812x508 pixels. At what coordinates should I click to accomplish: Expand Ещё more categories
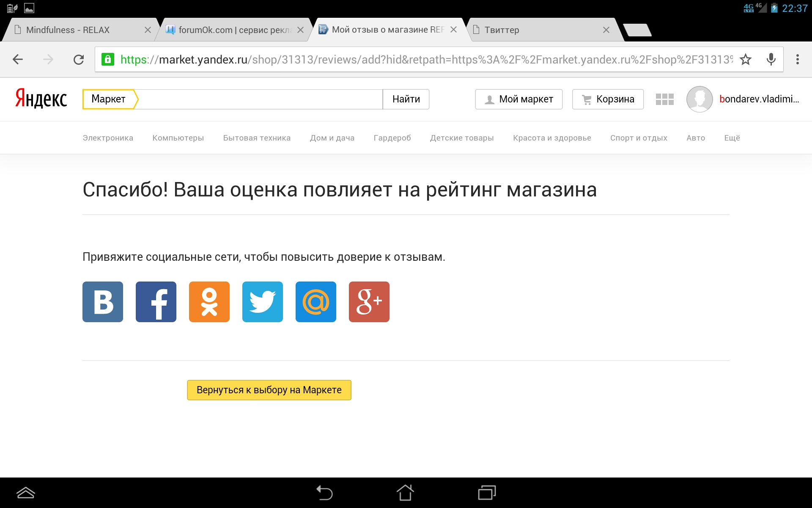pos(732,138)
